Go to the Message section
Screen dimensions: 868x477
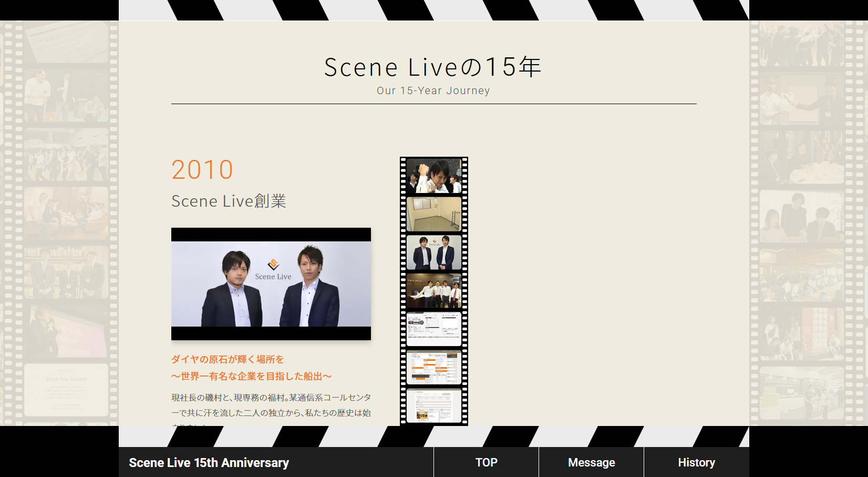pyautogui.click(x=591, y=462)
